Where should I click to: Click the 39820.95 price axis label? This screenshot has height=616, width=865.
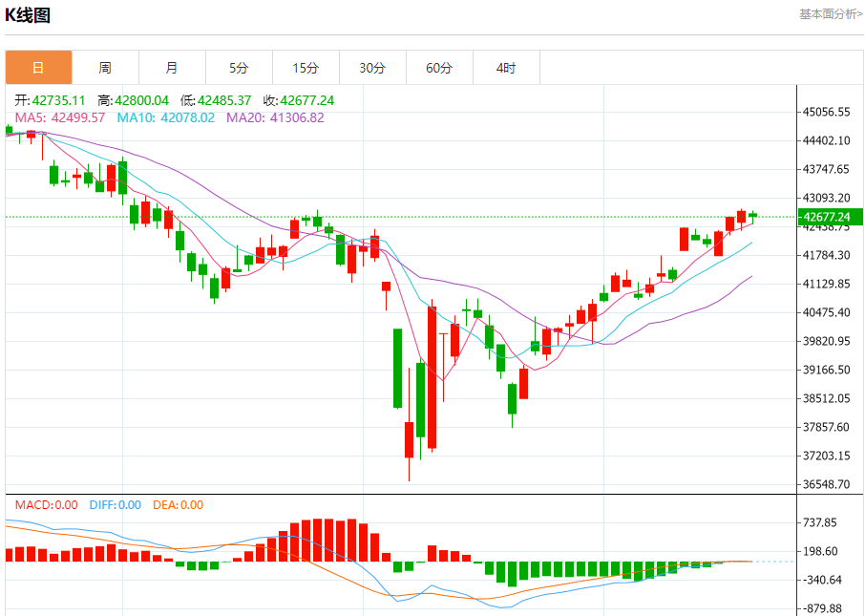coord(827,341)
